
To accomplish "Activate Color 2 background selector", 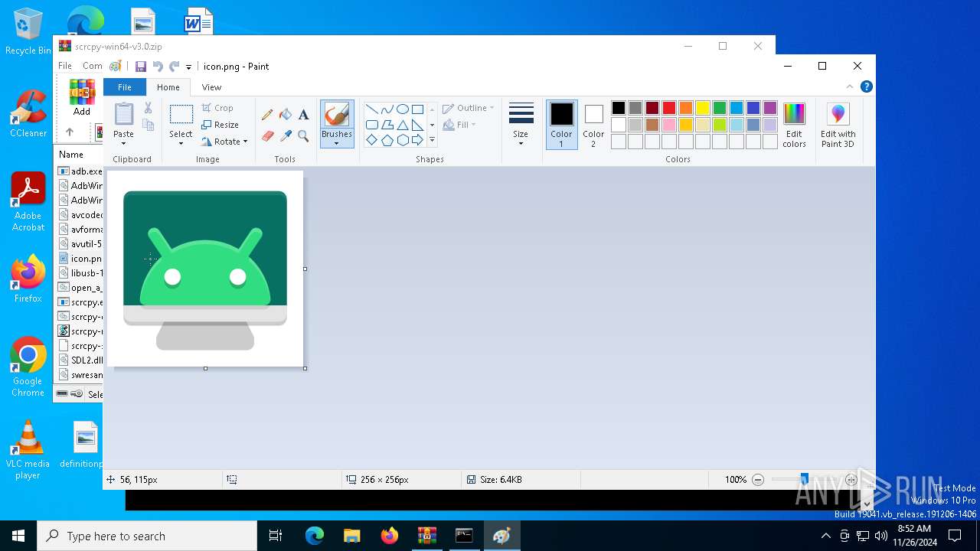I will [x=593, y=125].
